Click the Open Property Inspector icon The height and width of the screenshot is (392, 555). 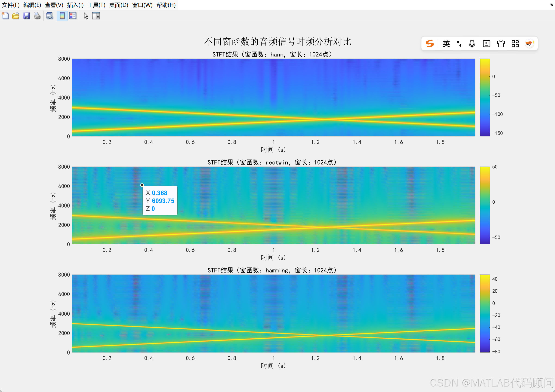point(96,16)
